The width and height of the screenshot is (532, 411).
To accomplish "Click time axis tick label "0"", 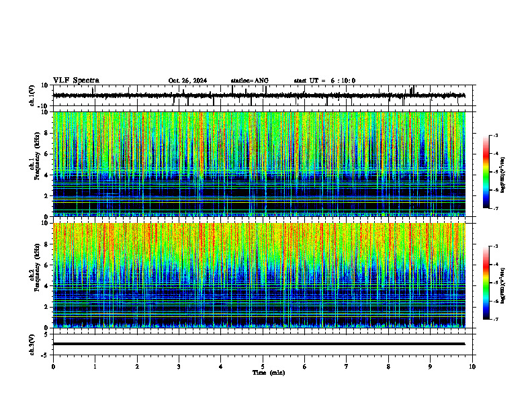I will pos(53,367).
